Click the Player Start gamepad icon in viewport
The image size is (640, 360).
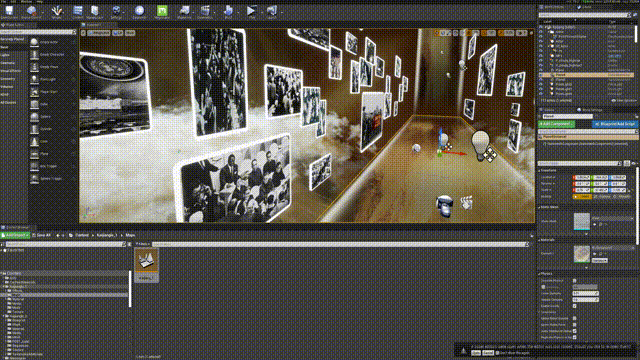444,205
